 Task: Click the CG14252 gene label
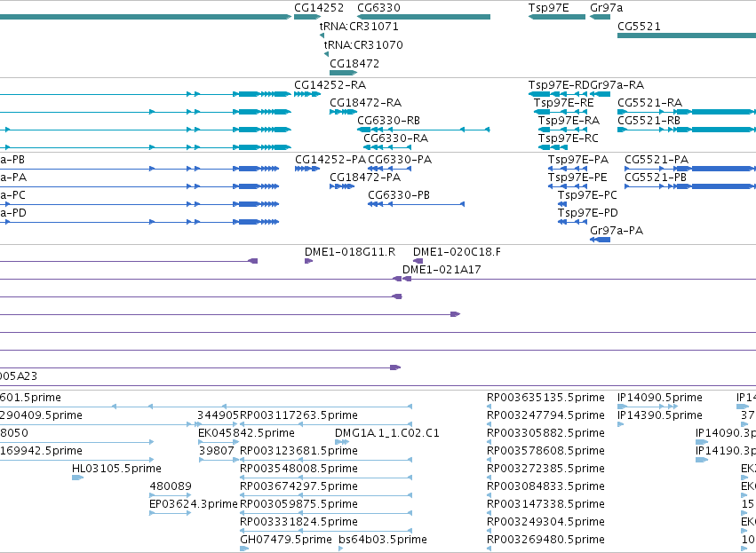(319, 8)
